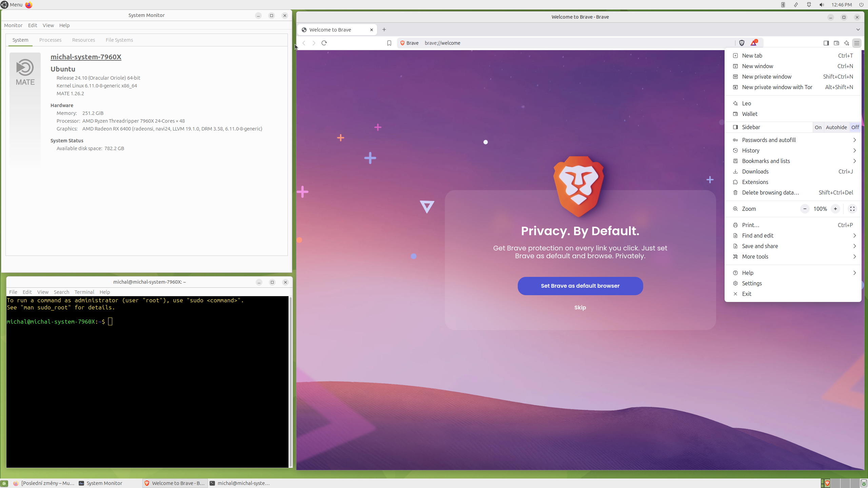Click the sidebar panel toolbar icon

tap(826, 43)
